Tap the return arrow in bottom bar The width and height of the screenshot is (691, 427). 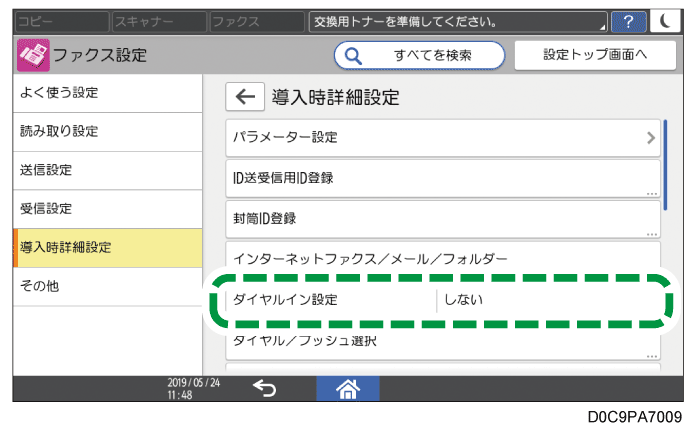(264, 389)
